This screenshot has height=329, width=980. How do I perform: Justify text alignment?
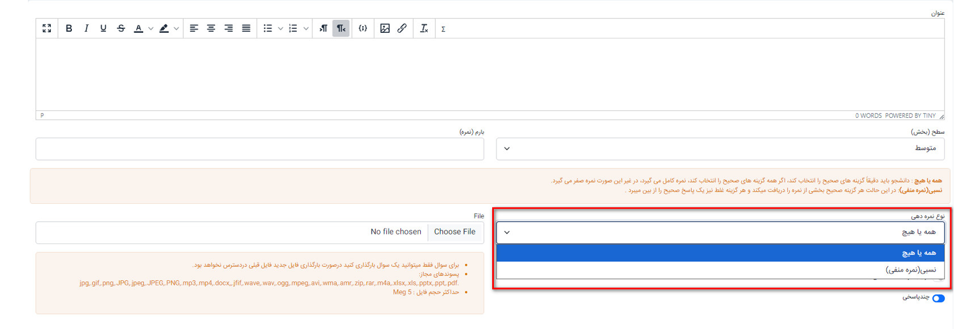[246, 29]
